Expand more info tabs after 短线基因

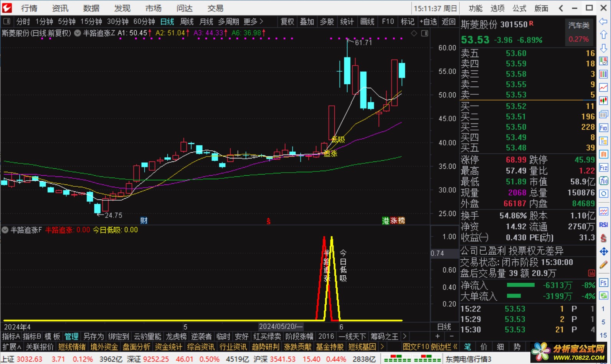coord(382,347)
